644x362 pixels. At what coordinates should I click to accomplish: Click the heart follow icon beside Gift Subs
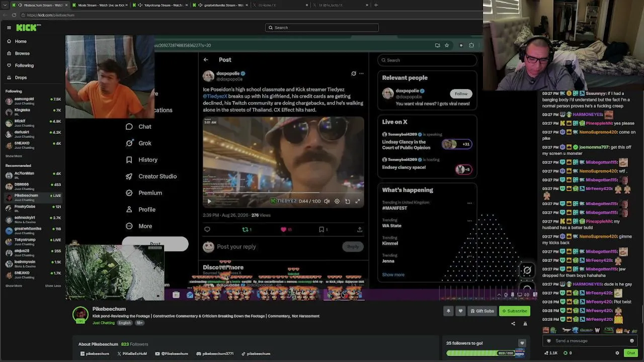[460, 311]
